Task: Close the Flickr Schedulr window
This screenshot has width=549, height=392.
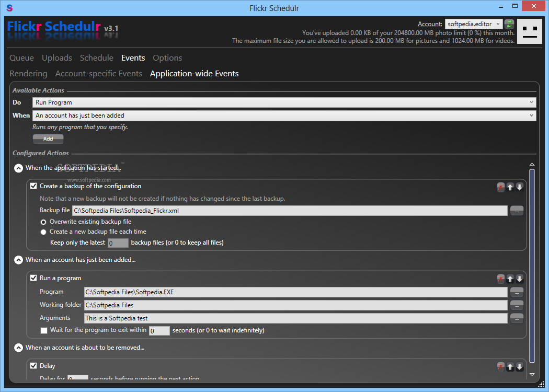Action: [x=534, y=6]
